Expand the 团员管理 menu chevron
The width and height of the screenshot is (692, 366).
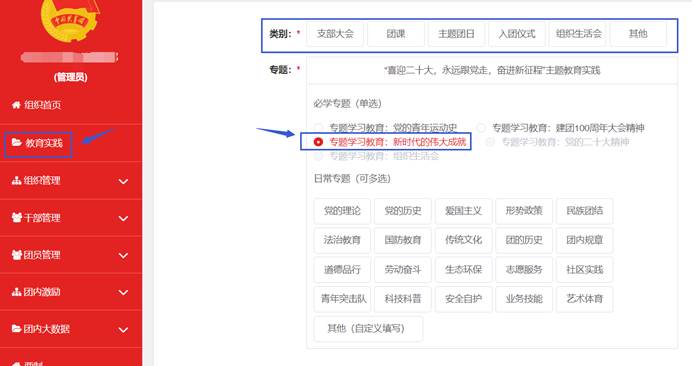(123, 255)
